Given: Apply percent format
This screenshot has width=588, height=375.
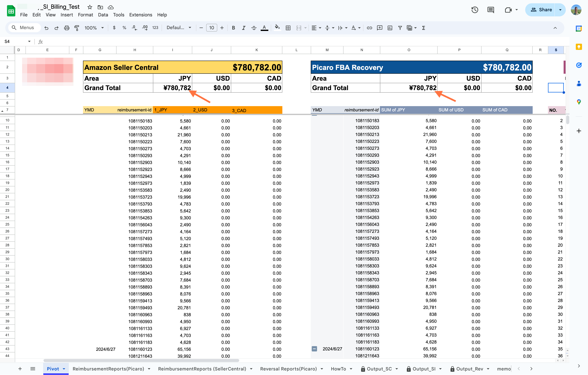Looking at the screenshot, I should click(124, 28).
